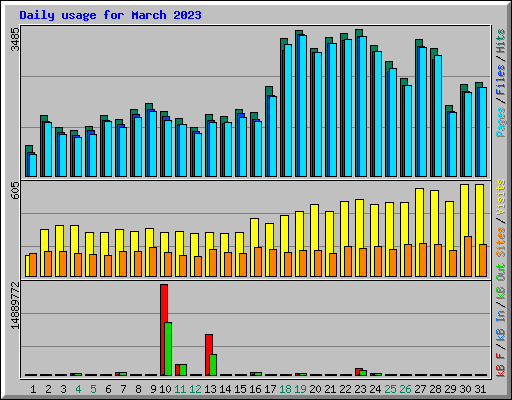Click the Sites legend label

coord(501,242)
